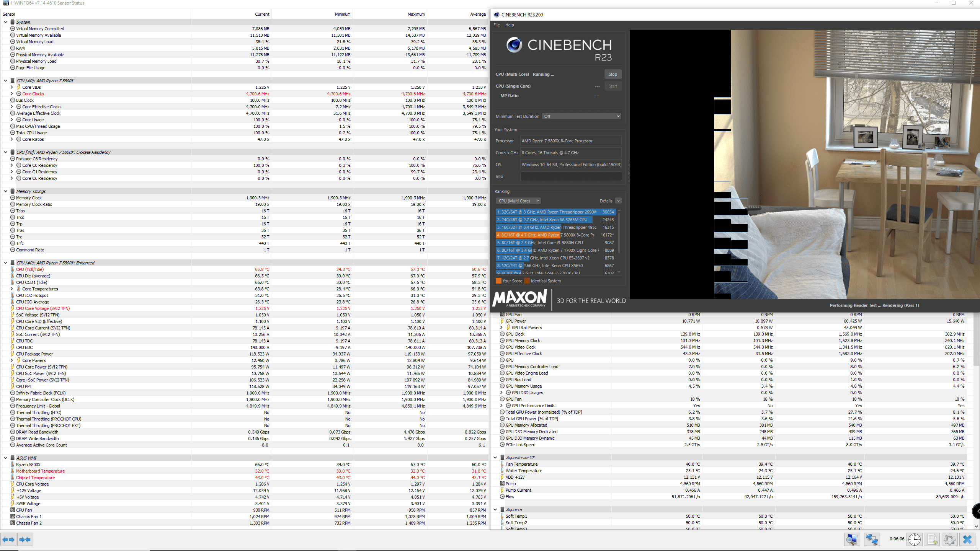
Task: Click the right sensor panel vertical scrollbar
Action: pyautogui.click(x=976, y=339)
